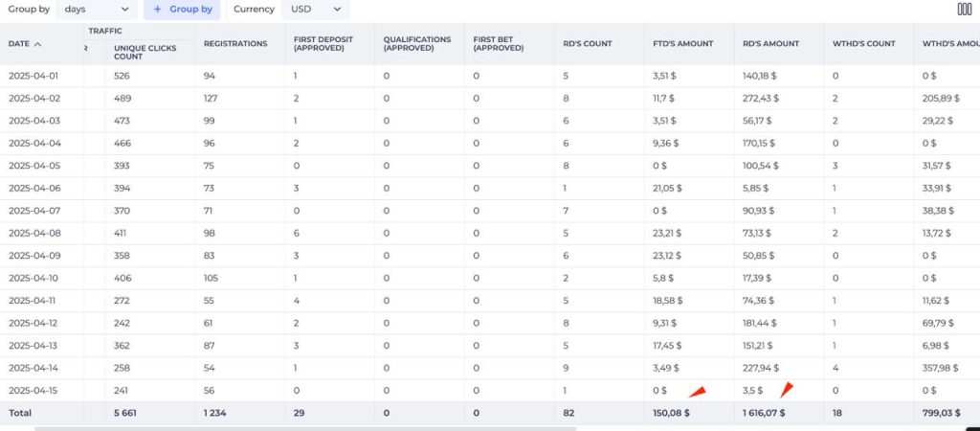The width and height of the screenshot is (980, 431).
Task: Click the total FTD amount 150,08 $
Action: pos(671,413)
